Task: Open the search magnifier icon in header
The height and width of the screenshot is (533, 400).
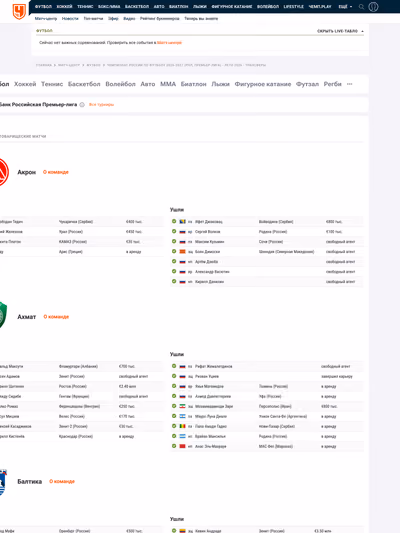Action: 362,7
